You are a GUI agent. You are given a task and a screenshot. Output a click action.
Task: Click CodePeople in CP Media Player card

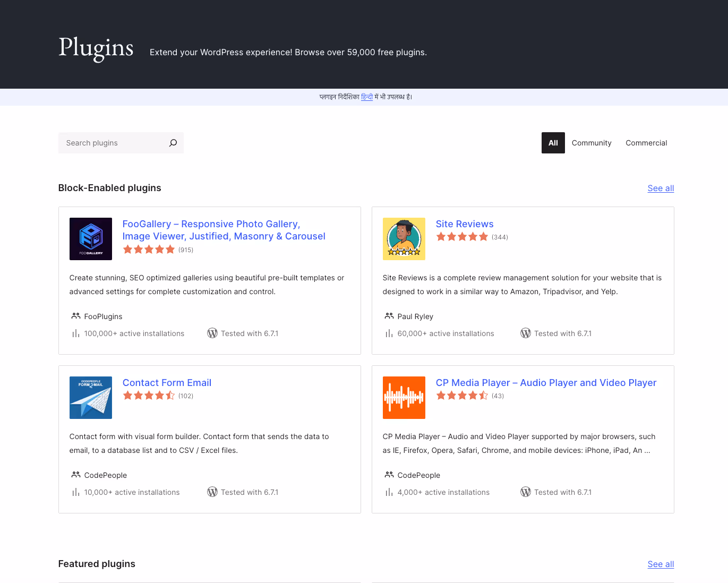419,475
